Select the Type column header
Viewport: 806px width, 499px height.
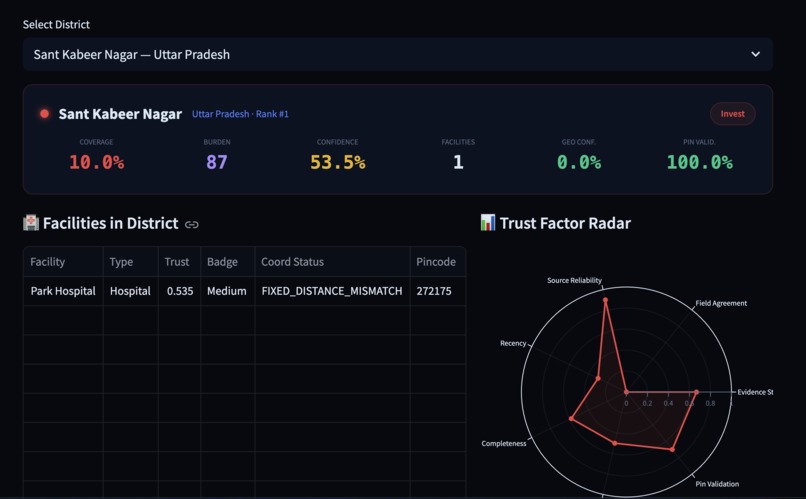tap(131, 262)
